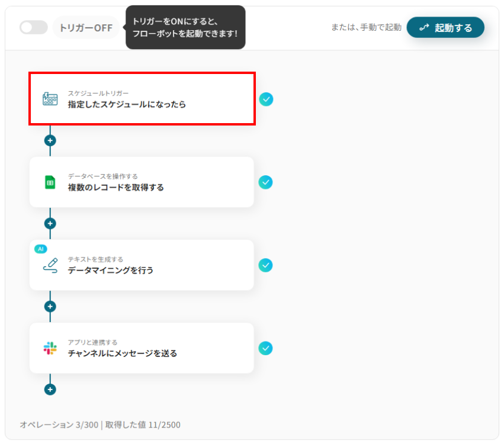Add a step after データマイニングを行う
The height and width of the screenshot is (444, 504).
pos(50,307)
